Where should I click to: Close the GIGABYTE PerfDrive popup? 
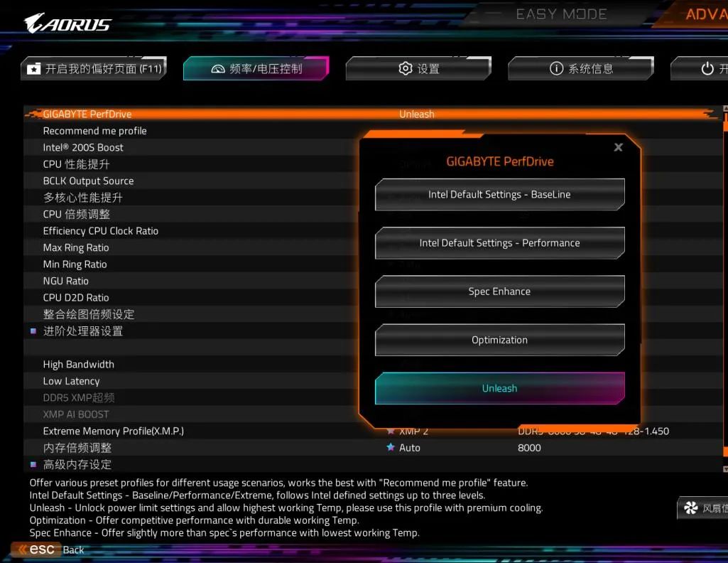(x=618, y=147)
